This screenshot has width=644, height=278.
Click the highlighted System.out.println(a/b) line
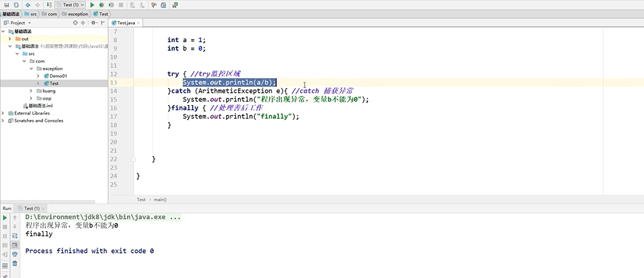pyautogui.click(x=230, y=83)
